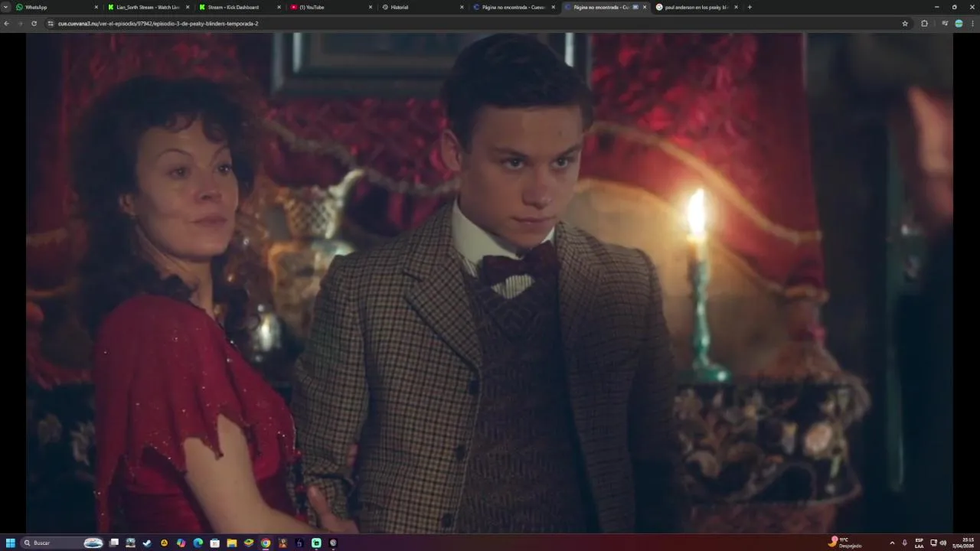Open Copilot from the taskbar
Viewport: 980px width, 551px height.
point(181,543)
